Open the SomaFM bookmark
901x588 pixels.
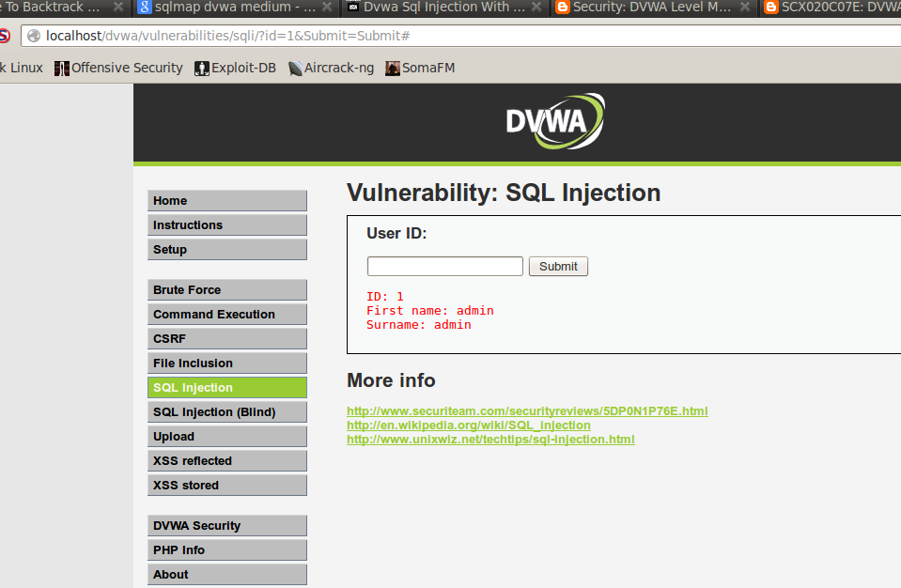(419, 67)
